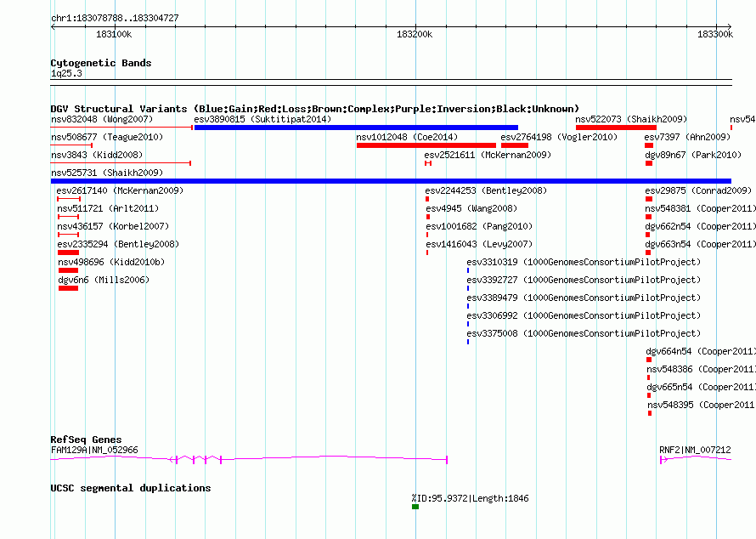Click the long blue nsv525731 (Shaikh2009) bar
Screen dimensions: 756x539
point(391,181)
